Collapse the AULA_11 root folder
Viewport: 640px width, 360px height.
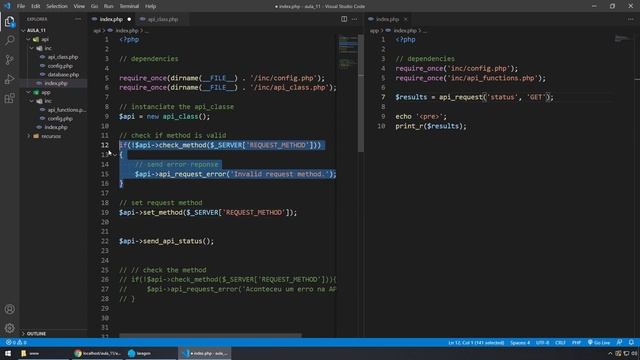tap(24, 30)
